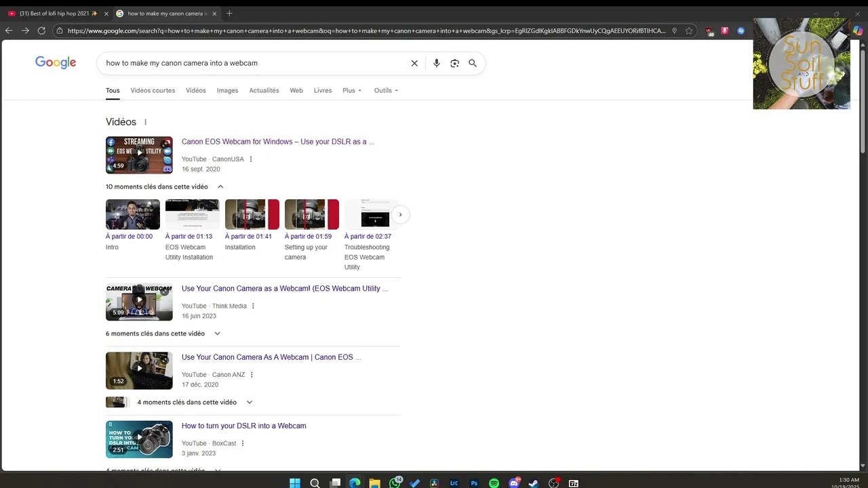The width and height of the screenshot is (868, 488).
Task: Open the pink microphone extension
Action: (725, 30)
